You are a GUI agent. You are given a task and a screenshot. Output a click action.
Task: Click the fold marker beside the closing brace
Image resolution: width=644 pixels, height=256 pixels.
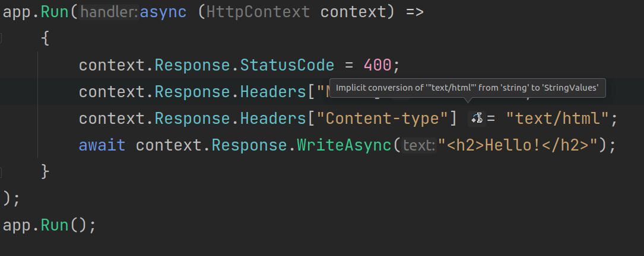[1, 172]
